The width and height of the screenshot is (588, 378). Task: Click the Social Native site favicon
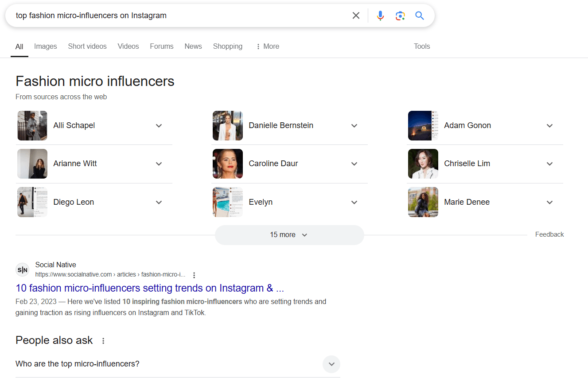click(22, 269)
